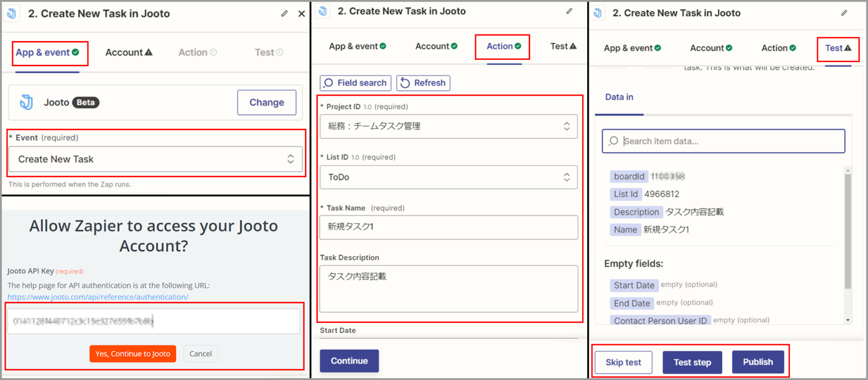Click the Jooto logo icon beside the Beta badge
Image resolution: width=868 pixels, height=380 pixels.
pyautogui.click(x=27, y=102)
